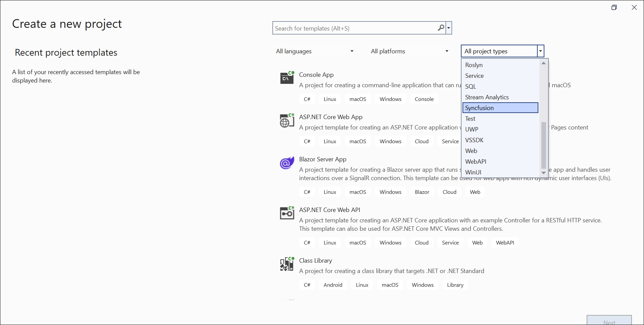Click Linux tag under Console App

coord(330,99)
